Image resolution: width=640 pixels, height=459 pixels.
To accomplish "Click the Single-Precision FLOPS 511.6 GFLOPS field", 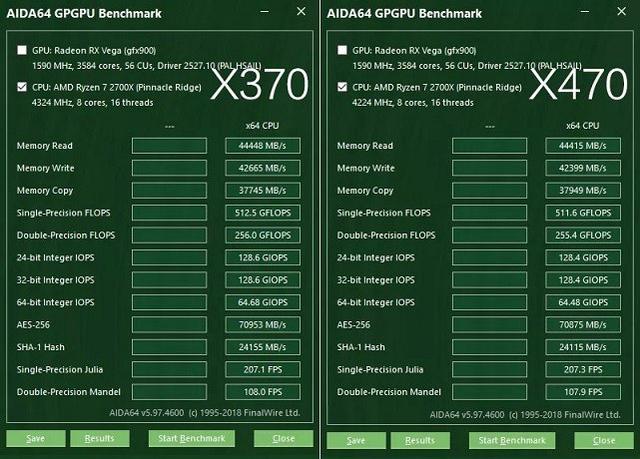I will coord(580,213).
